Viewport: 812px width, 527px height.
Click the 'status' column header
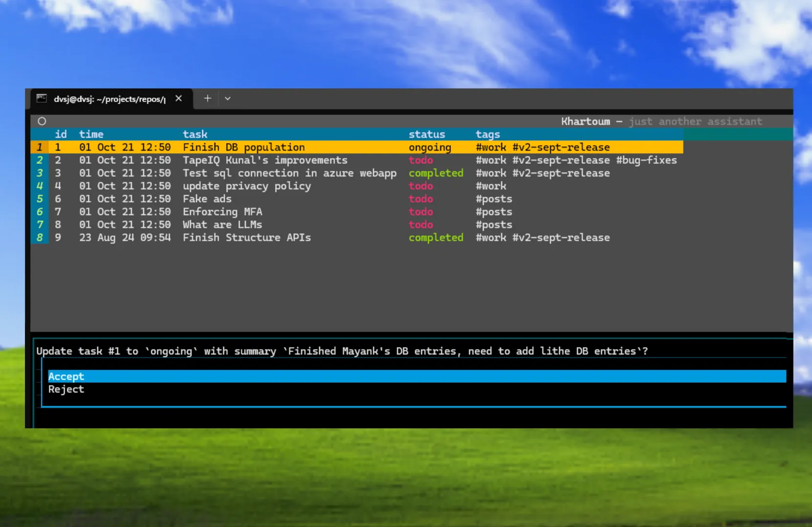427,134
